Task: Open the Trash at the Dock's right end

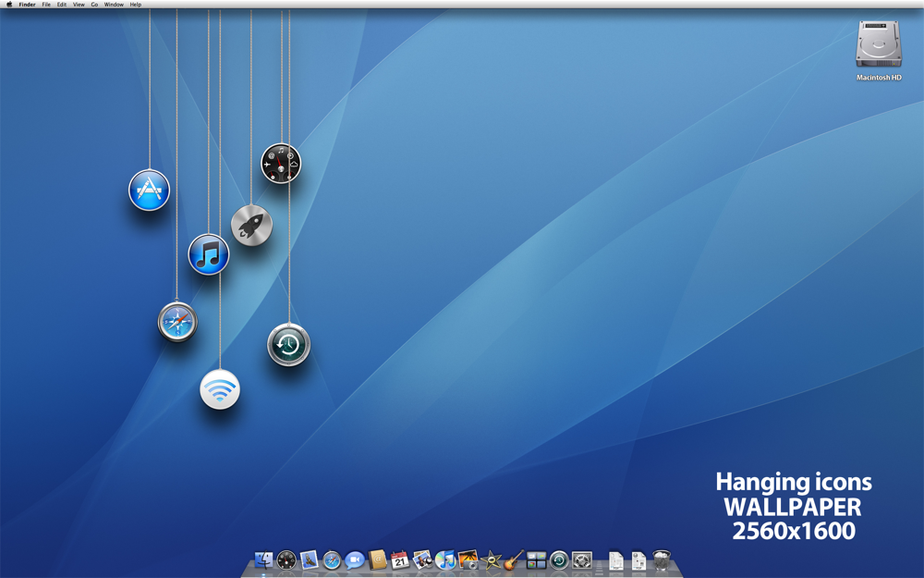Action: click(x=662, y=560)
